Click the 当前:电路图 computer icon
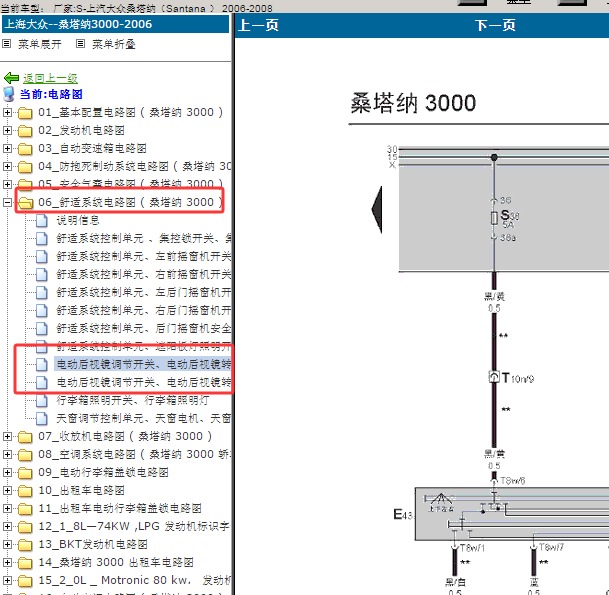This screenshot has width=609, height=595. (x=9, y=94)
